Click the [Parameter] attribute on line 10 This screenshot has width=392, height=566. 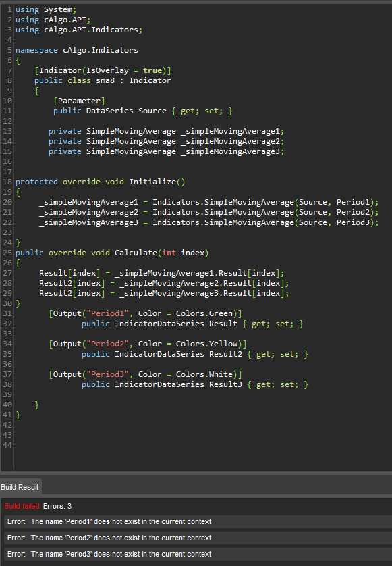pyautogui.click(x=80, y=101)
